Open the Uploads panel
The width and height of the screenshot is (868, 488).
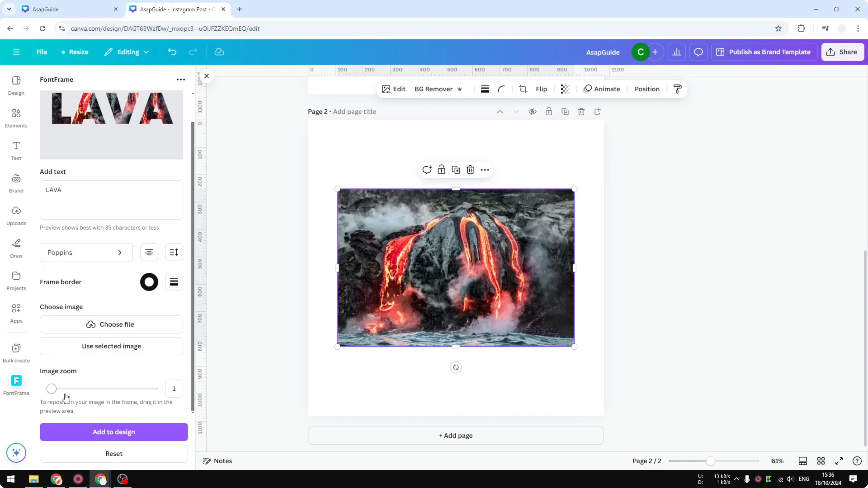pos(16,215)
